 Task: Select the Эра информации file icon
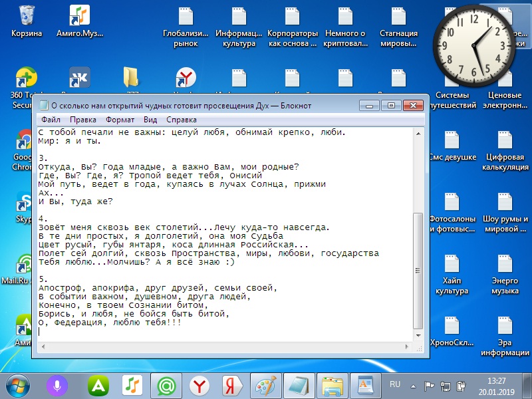pyautogui.click(x=505, y=336)
